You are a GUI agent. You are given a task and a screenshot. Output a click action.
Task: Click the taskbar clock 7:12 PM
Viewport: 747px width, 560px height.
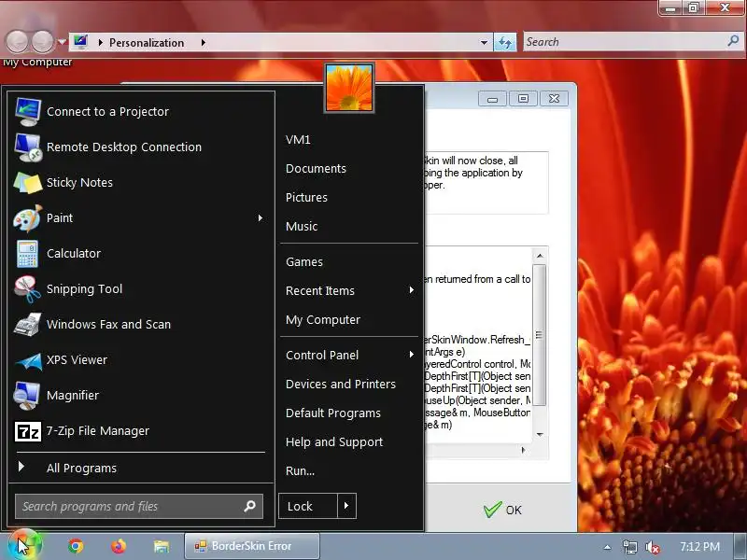(x=699, y=546)
